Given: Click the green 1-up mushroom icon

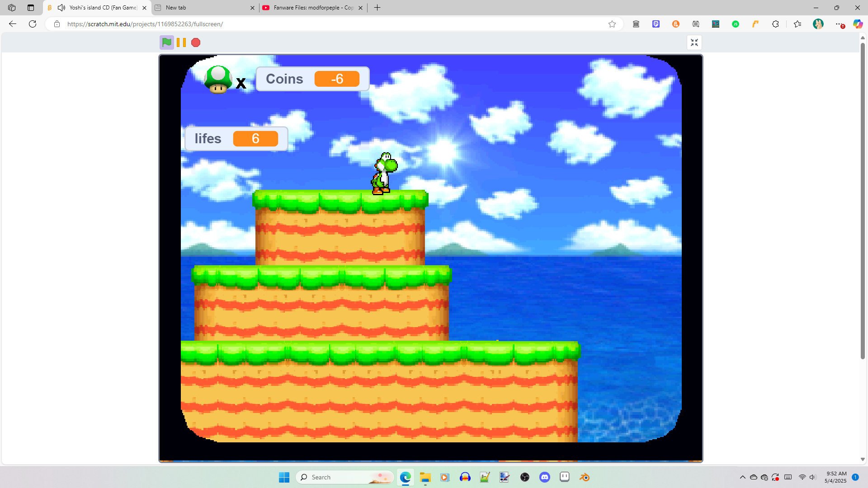Looking at the screenshot, I should [218, 80].
